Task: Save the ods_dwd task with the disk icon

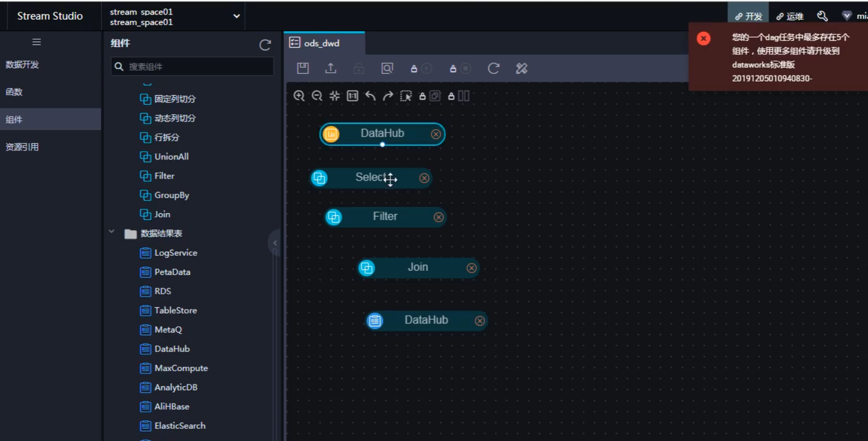Action: pos(303,68)
